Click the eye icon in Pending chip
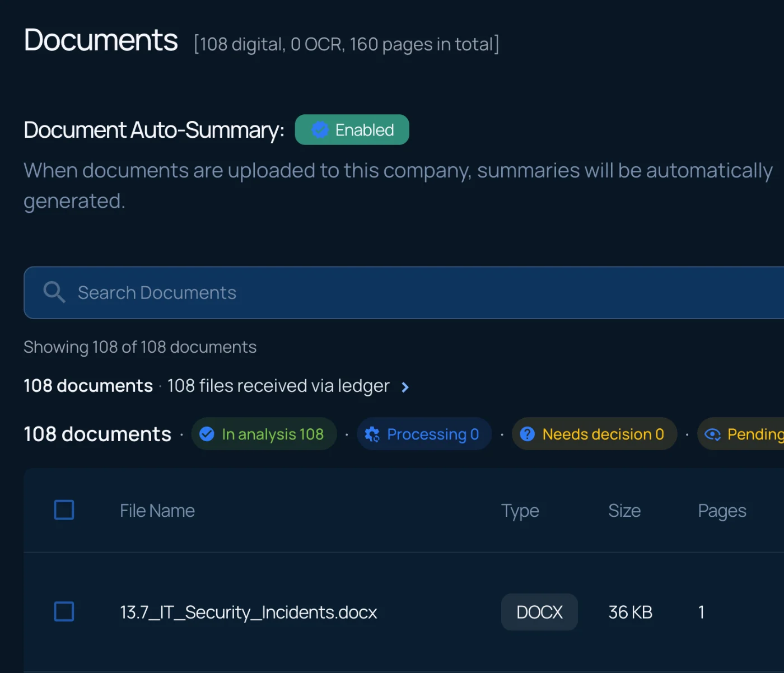Image resolution: width=784 pixels, height=673 pixels. [x=712, y=434]
